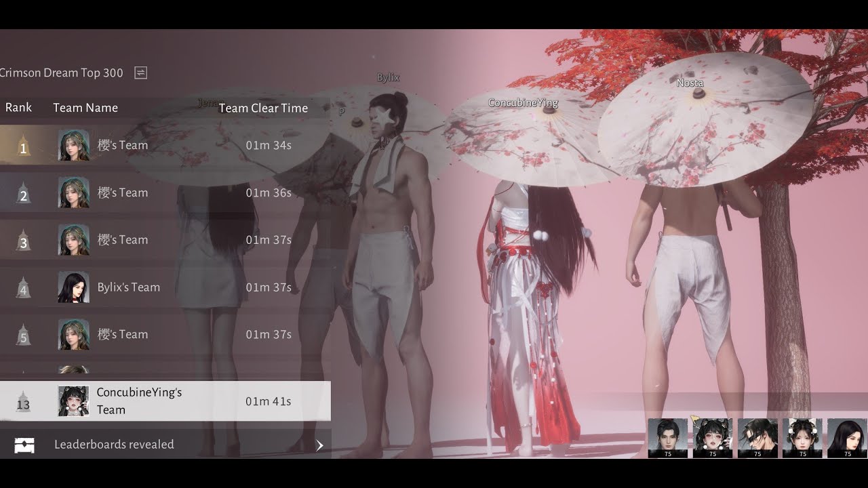Click the rank 5 badge
Viewport: 868px width, 488px height.
(23, 335)
